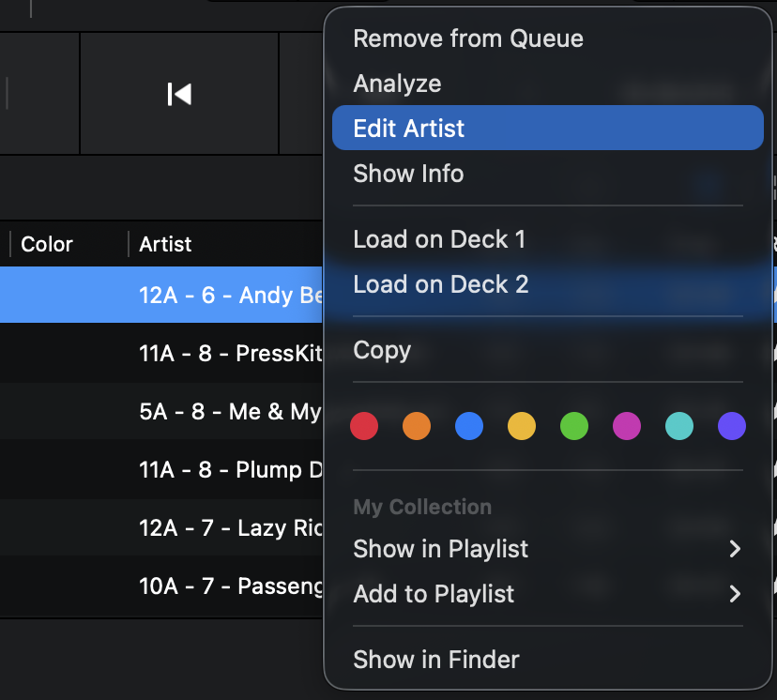
Task: Expand the Add to Playlist submenu arrow
Action: [x=735, y=594]
